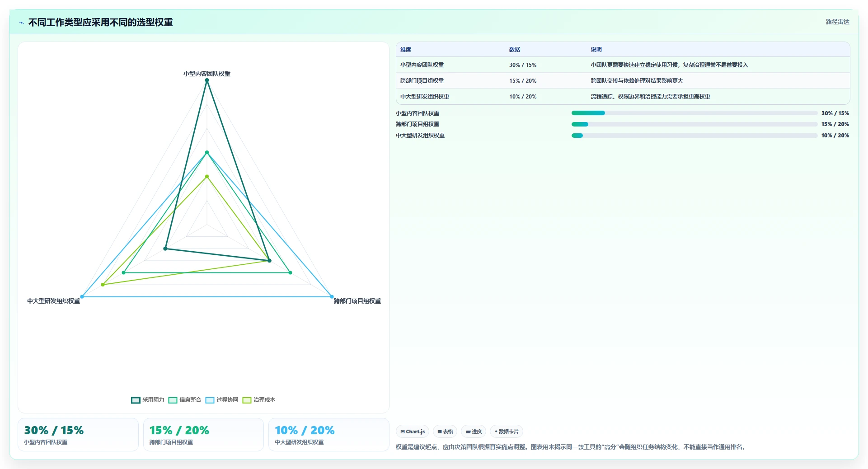Toggle the 采用阻力 legend swatch
868x469 pixels.
136,400
